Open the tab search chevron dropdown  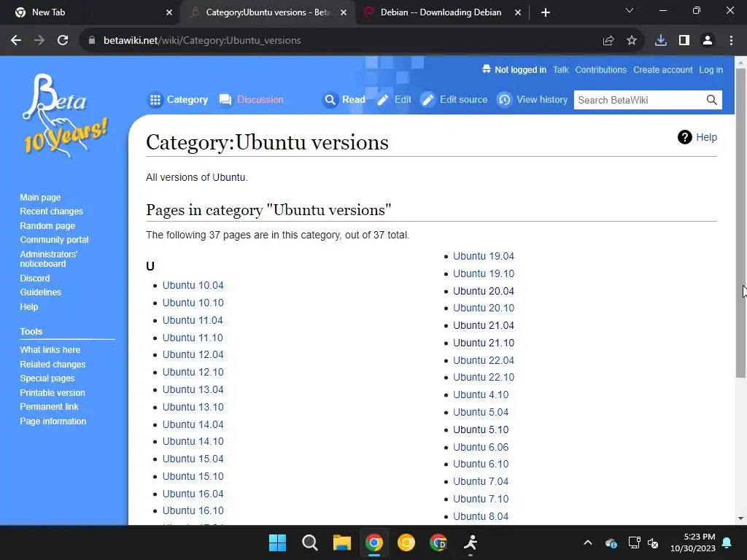[x=630, y=10]
